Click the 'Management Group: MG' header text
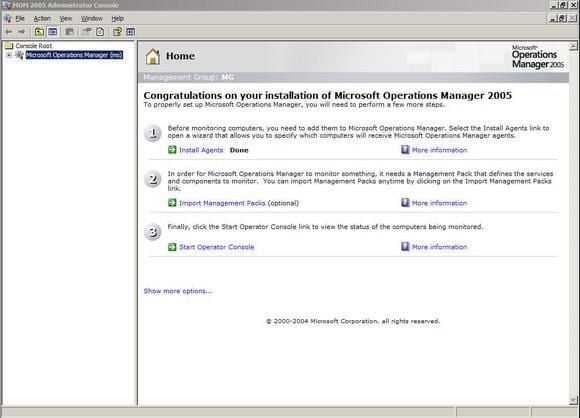The width and height of the screenshot is (580, 418). [x=189, y=77]
